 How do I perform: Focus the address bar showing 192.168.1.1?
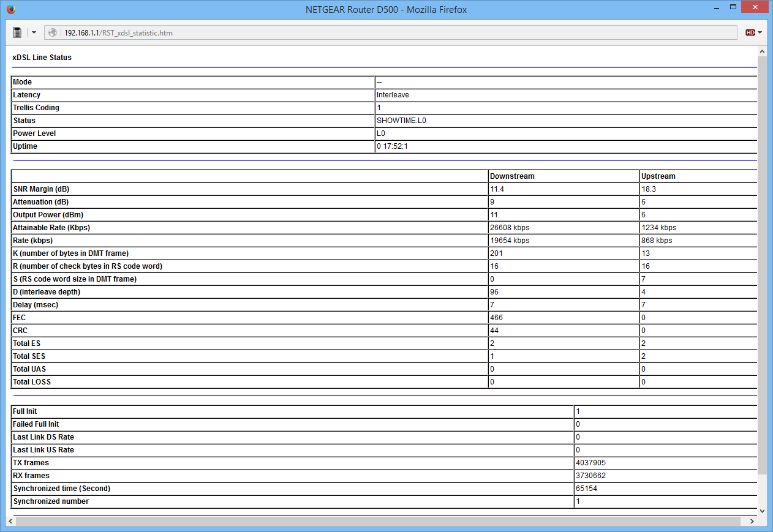tap(392, 32)
